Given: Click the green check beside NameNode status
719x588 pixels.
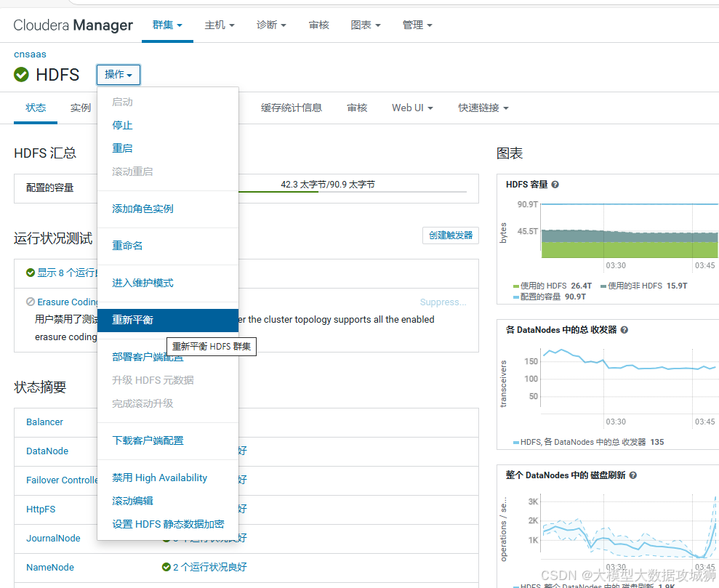Looking at the screenshot, I should click(166, 567).
